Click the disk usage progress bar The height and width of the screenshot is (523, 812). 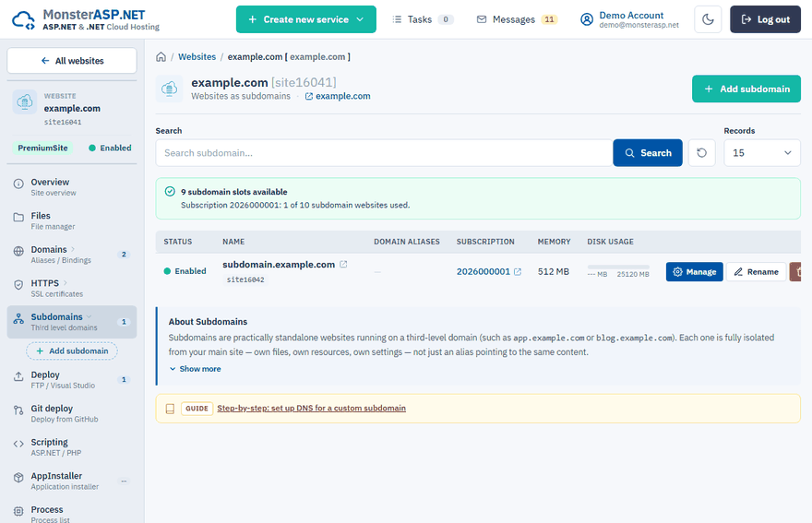pos(618,267)
